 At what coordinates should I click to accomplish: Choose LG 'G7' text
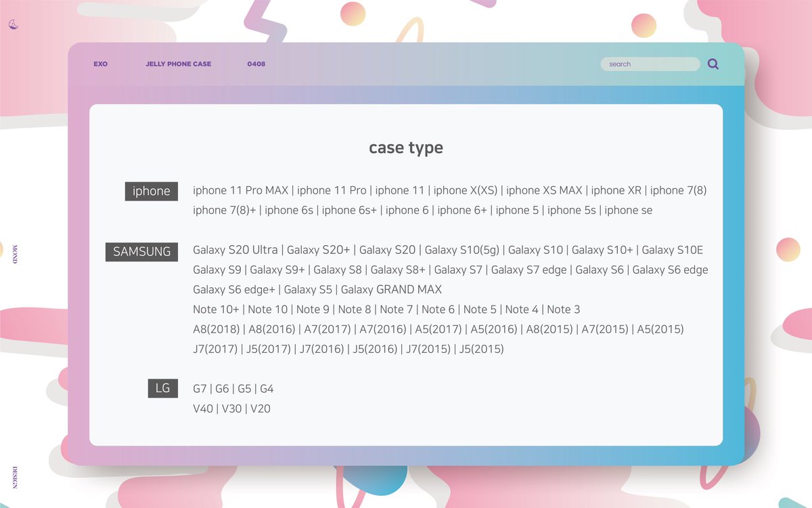point(200,389)
